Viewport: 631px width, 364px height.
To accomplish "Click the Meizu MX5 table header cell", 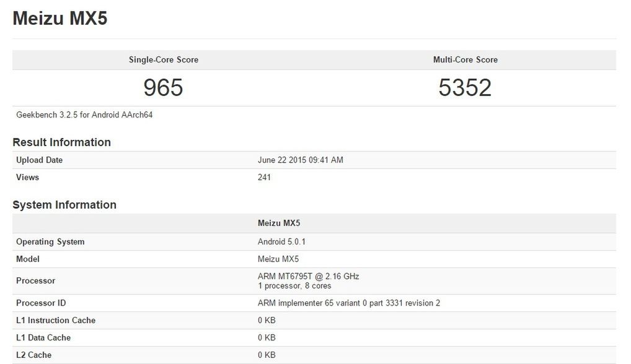I will [x=276, y=222].
